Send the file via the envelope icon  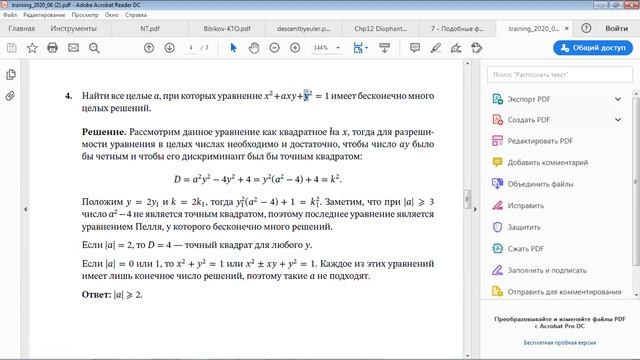73,48
